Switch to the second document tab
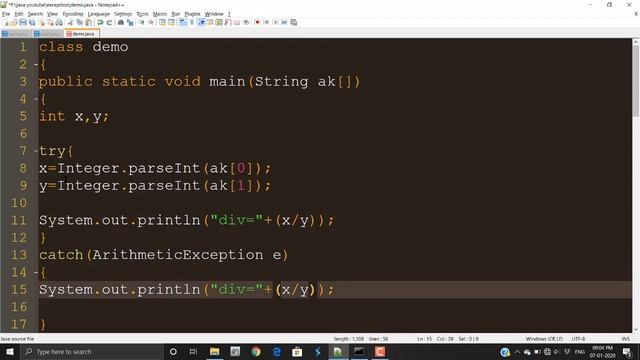Screen dimensions: 640x360 [x=48, y=33]
